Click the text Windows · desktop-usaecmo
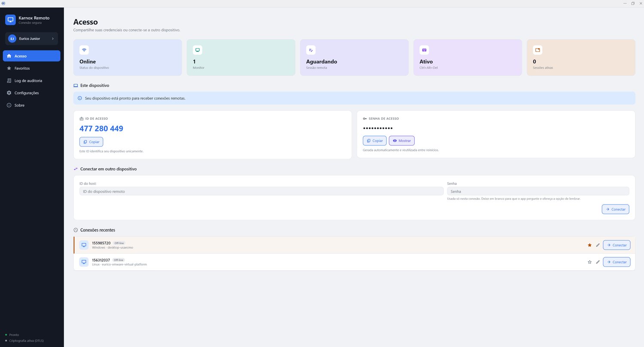Screen dimensions: 644x347 [113, 247]
